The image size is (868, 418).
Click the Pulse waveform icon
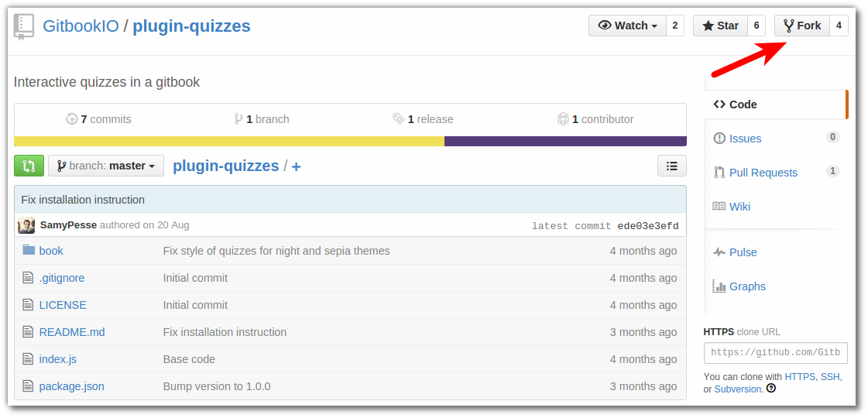[x=719, y=252]
